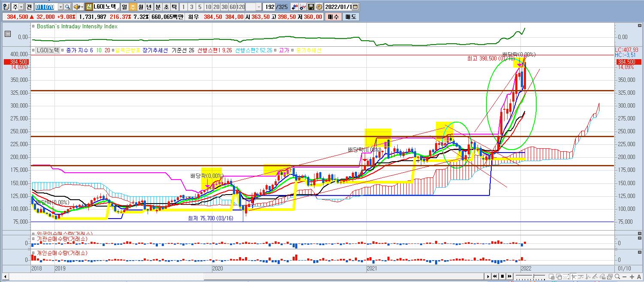Select the 분 minute period button

[158, 7]
